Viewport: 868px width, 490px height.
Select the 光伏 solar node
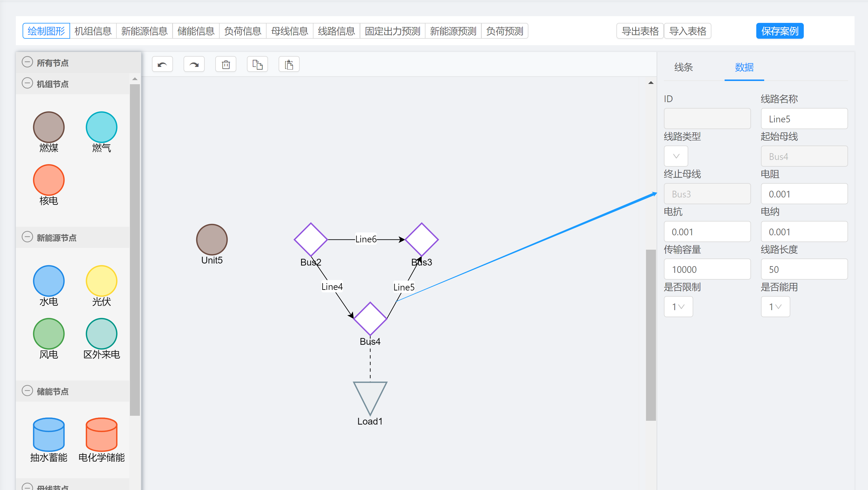point(101,281)
